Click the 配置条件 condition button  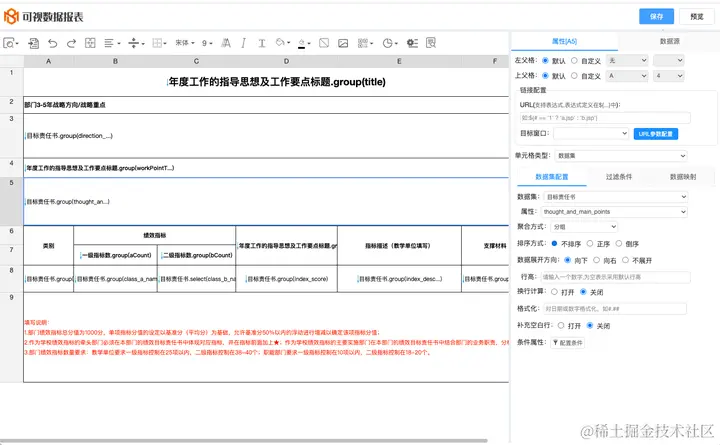(568, 343)
